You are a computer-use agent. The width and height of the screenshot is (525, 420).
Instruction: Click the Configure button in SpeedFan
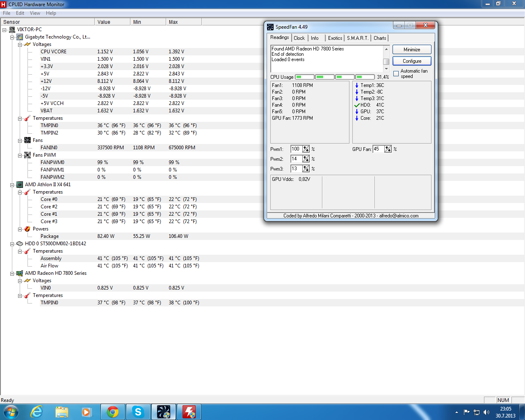[412, 61]
